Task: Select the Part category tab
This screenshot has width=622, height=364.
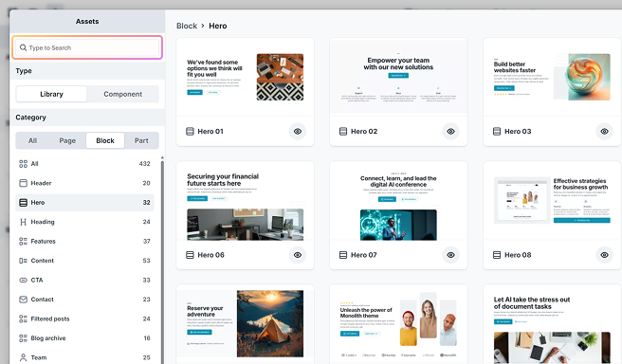Action: tap(141, 140)
